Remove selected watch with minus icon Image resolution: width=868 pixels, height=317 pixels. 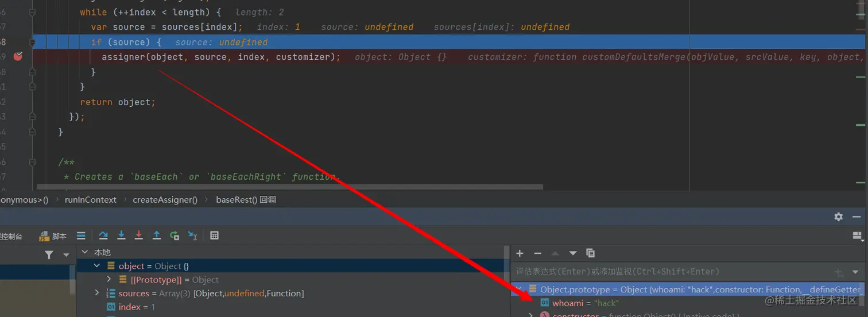click(537, 253)
